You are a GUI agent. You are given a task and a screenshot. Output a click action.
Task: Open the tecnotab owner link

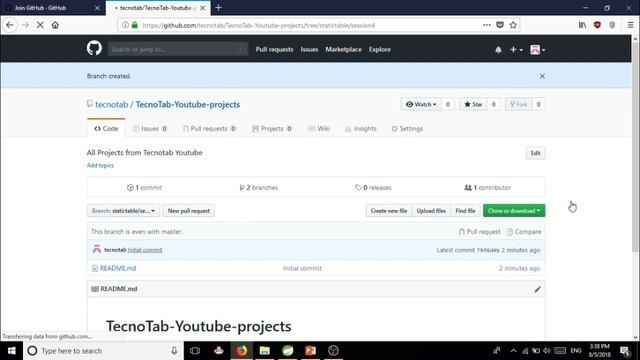click(x=111, y=104)
